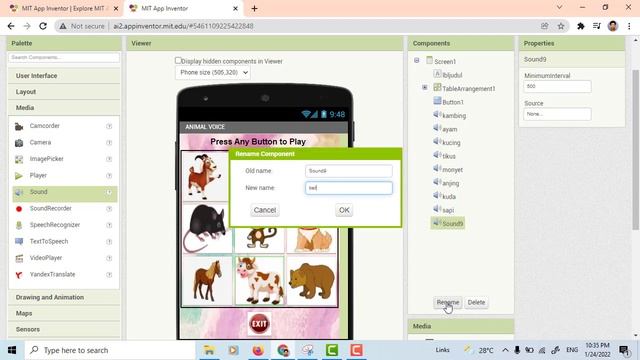Choose the ImagePicker palette item
Screen dimensions: 640x360
pos(46,159)
